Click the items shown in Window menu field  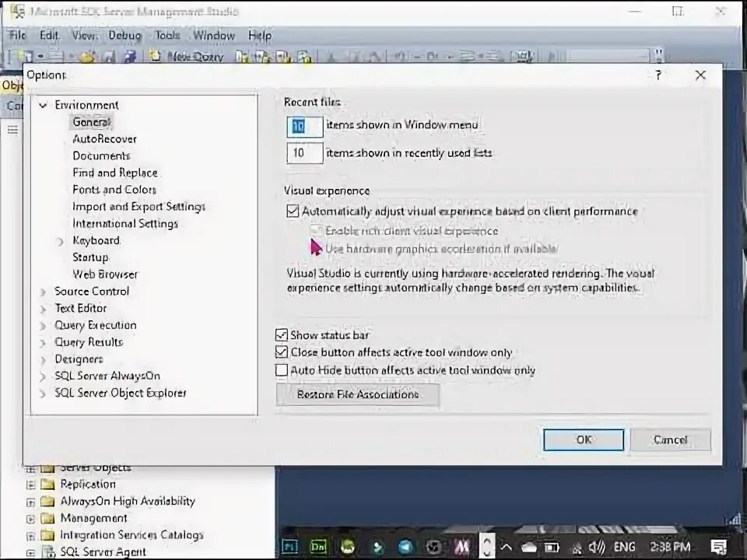[x=305, y=126]
